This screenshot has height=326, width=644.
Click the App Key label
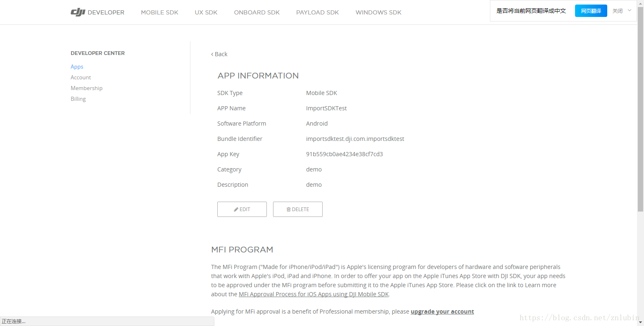point(228,154)
